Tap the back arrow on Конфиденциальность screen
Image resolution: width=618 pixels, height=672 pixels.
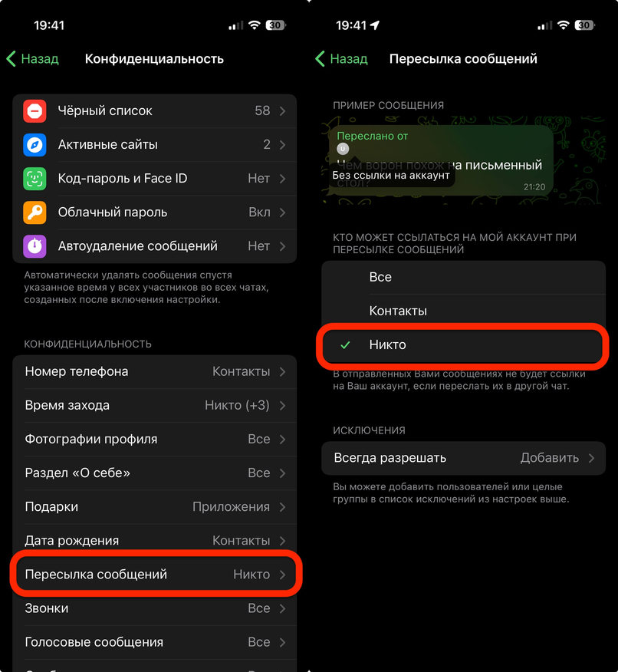[x=12, y=59]
